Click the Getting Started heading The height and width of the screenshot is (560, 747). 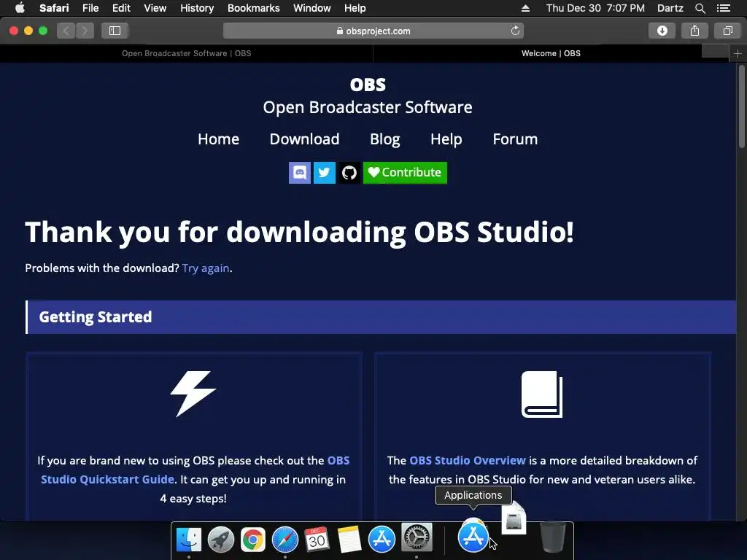pyautogui.click(x=96, y=317)
